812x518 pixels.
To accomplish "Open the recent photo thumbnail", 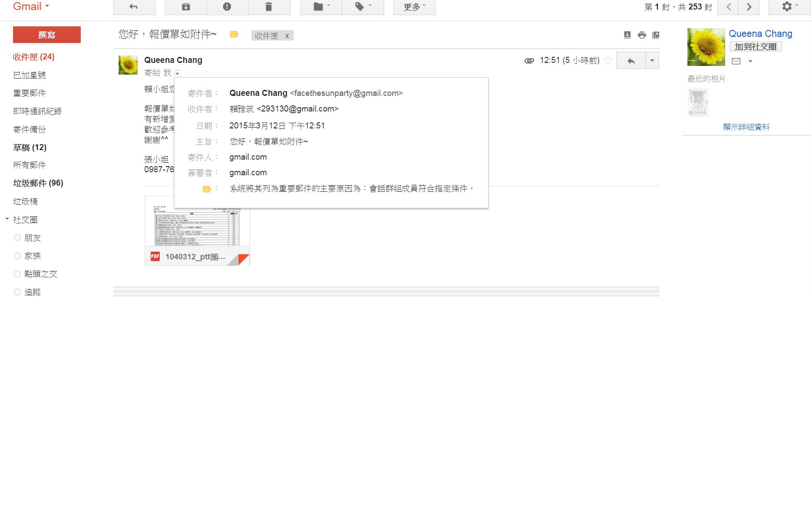I will click(698, 102).
